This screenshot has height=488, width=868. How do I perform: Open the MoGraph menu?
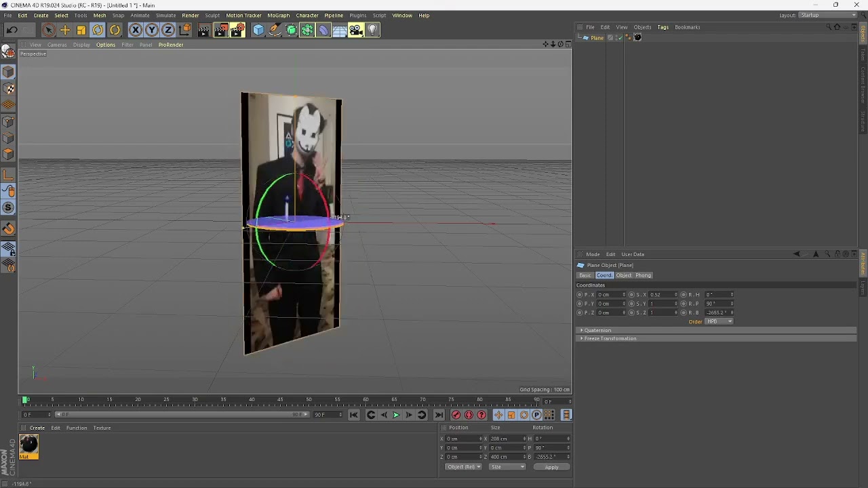pyautogui.click(x=278, y=16)
